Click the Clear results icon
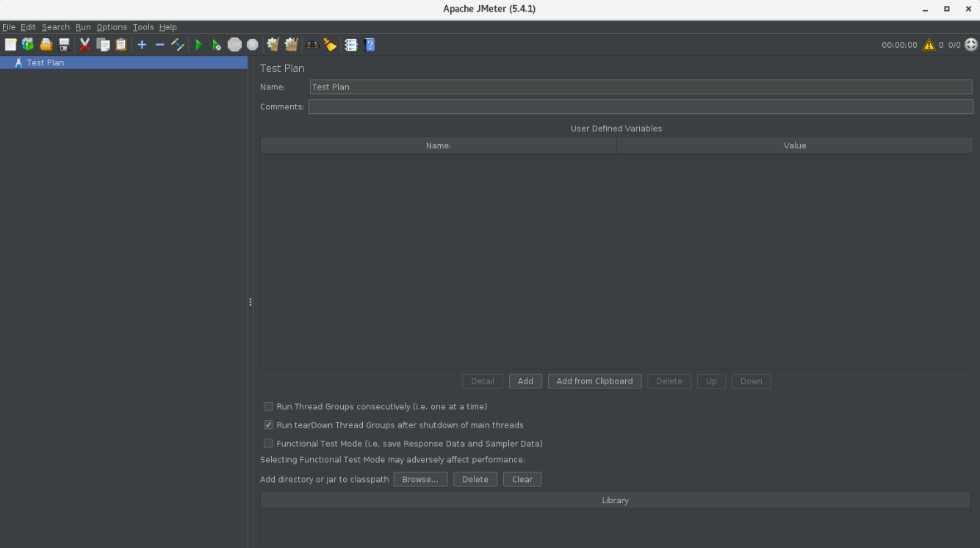Screen dimensions: 980x548 (x=273, y=45)
